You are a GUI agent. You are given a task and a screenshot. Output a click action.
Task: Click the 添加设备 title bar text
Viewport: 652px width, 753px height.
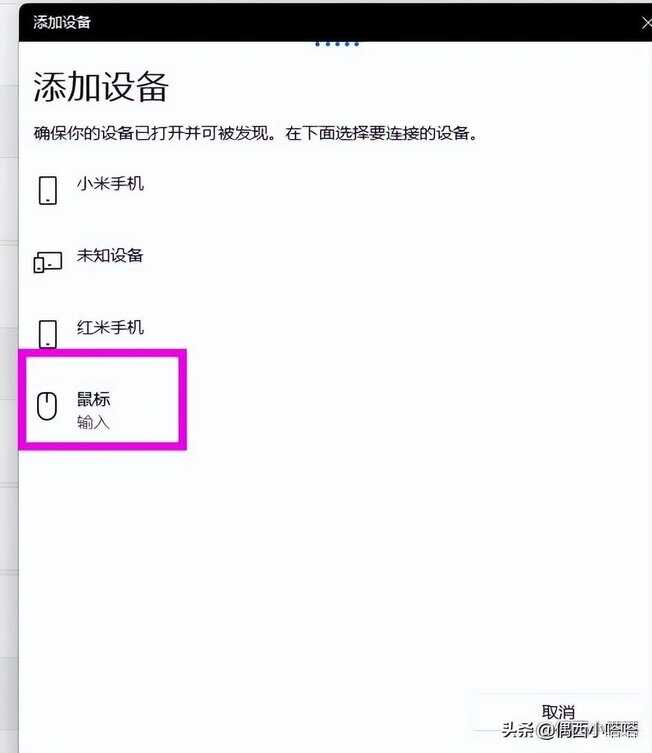click(x=62, y=22)
